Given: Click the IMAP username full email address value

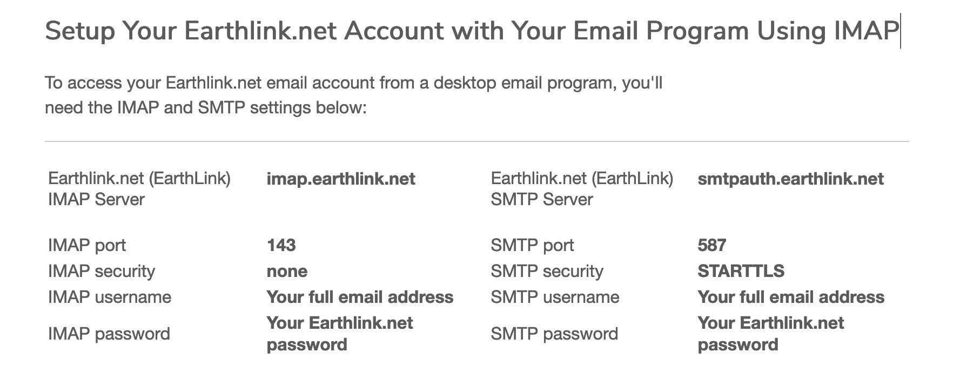Looking at the screenshot, I should tap(360, 297).
